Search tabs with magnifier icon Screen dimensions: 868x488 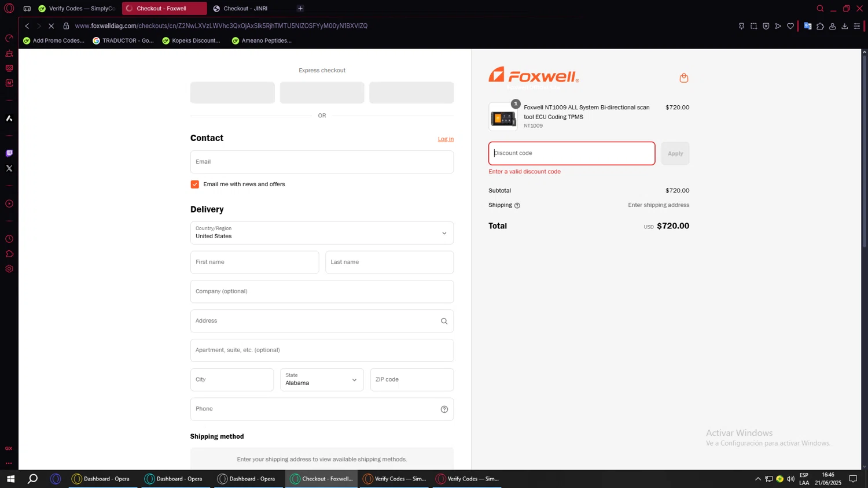pyautogui.click(x=820, y=8)
